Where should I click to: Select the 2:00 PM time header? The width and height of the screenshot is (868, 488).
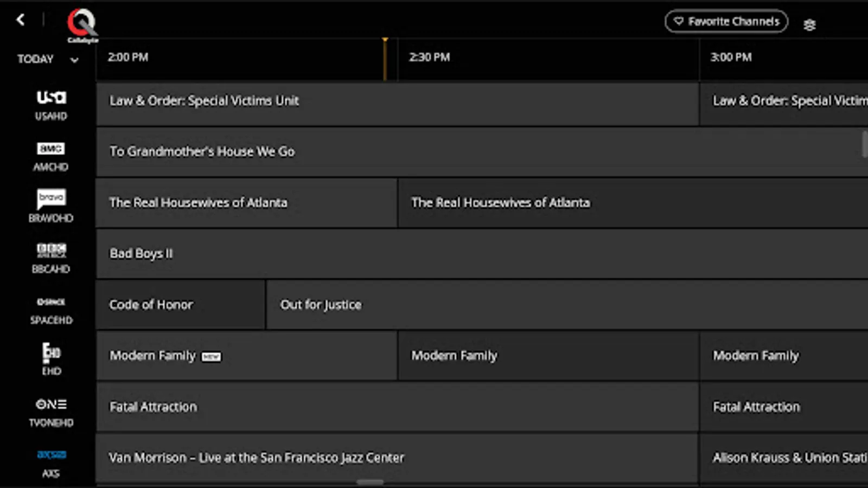point(128,57)
